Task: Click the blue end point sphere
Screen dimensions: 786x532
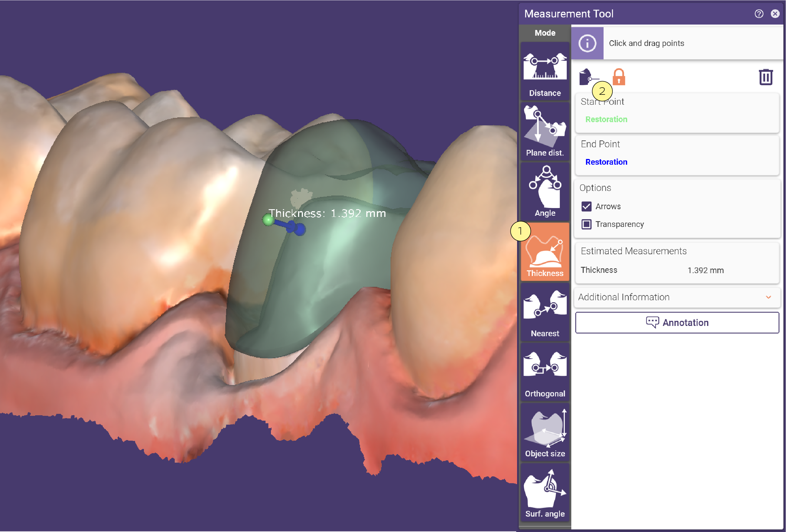Action: pyautogui.click(x=299, y=229)
